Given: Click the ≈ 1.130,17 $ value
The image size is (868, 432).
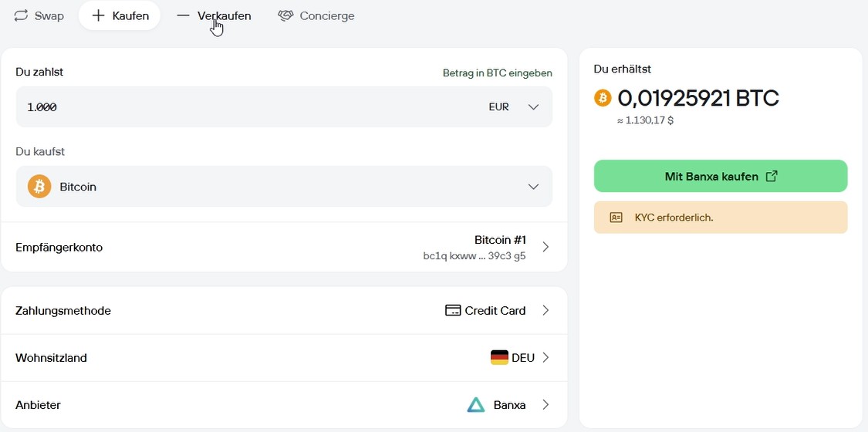Looking at the screenshot, I should coord(646,120).
